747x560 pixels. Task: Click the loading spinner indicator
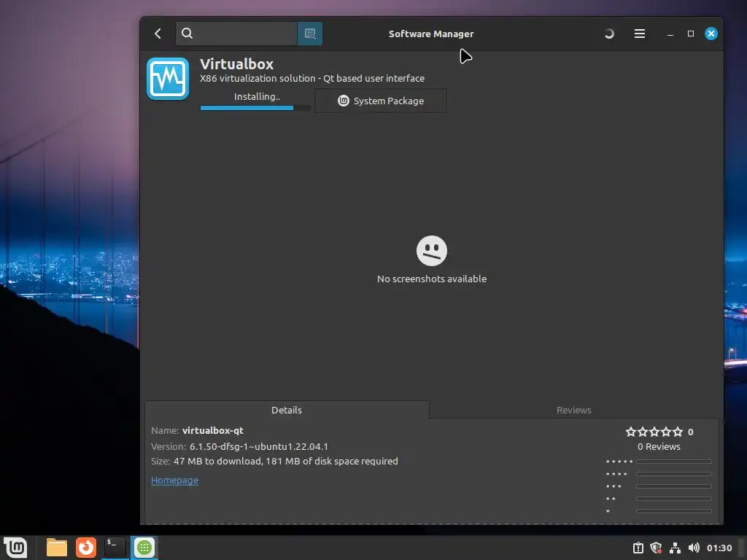pos(609,34)
